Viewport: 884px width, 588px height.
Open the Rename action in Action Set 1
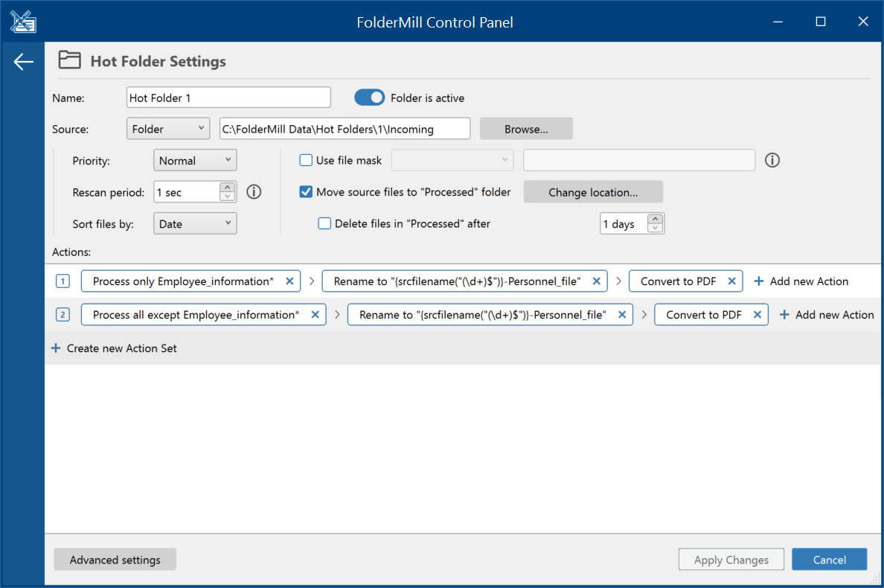(457, 281)
